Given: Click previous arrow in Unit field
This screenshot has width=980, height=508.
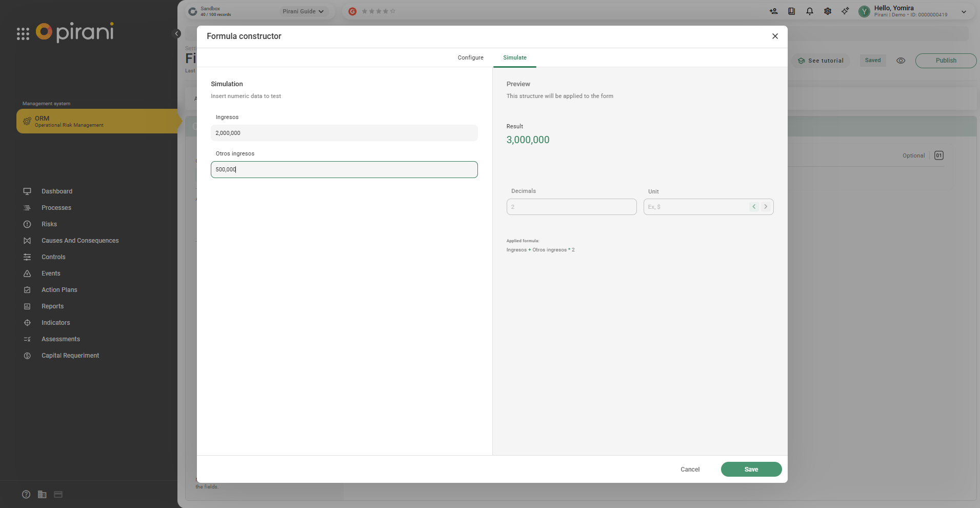Looking at the screenshot, I should [754, 207].
